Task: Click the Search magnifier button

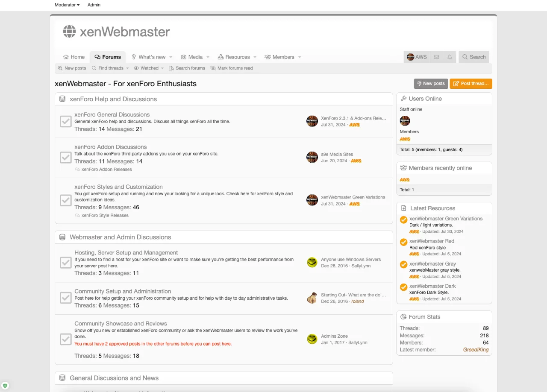Action: (473, 57)
